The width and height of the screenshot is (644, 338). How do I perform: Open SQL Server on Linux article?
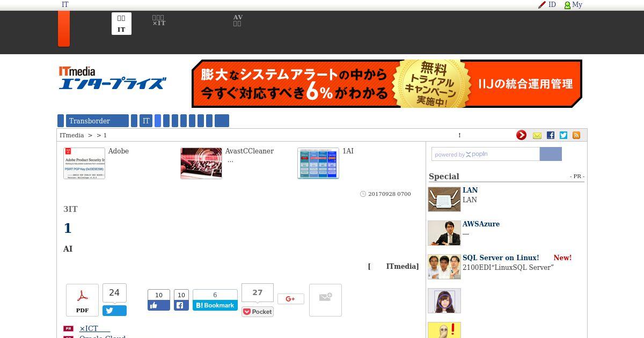[x=501, y=258]
